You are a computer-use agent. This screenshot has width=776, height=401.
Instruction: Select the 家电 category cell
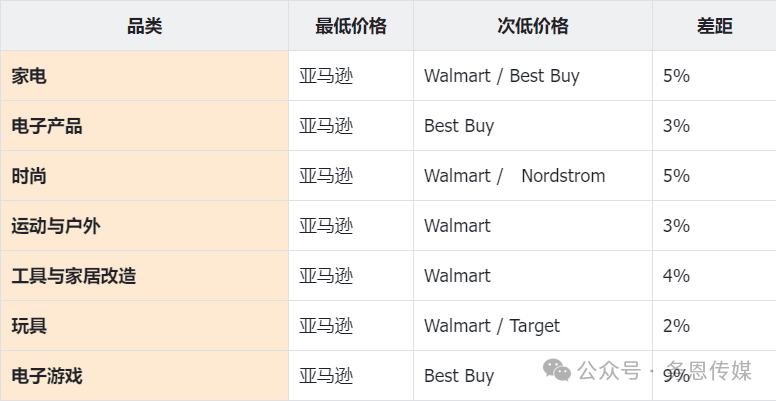pyautogui.click(x=145, y=76)
